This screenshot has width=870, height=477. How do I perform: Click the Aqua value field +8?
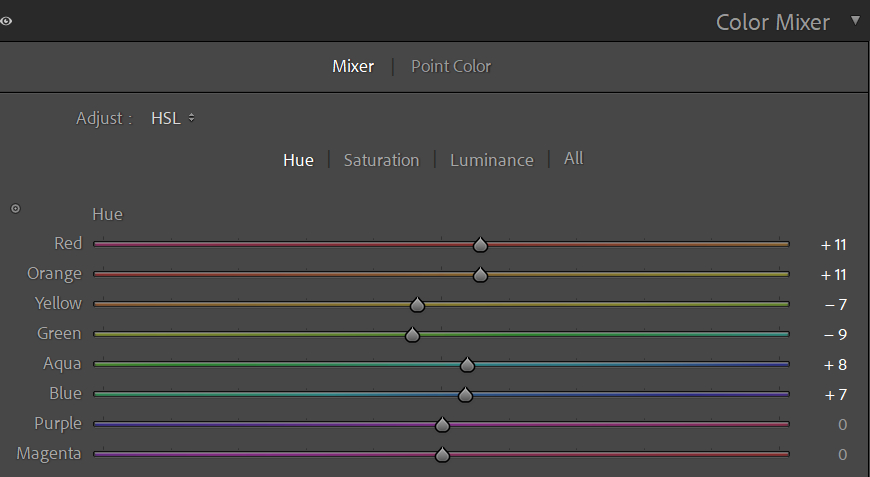pos(836,365)
